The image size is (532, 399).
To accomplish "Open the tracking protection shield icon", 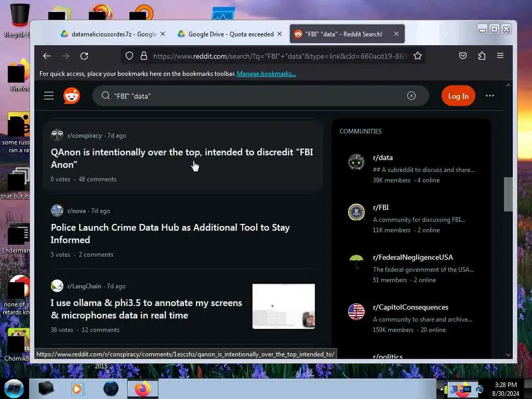I will [x=129, y=56].
